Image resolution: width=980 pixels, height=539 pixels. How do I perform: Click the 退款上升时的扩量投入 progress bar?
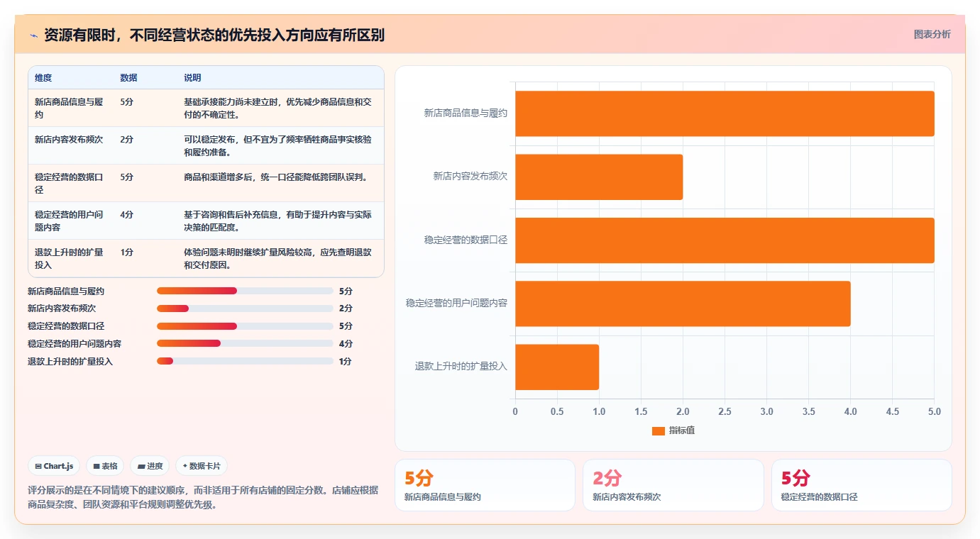[x=245, y=361]
